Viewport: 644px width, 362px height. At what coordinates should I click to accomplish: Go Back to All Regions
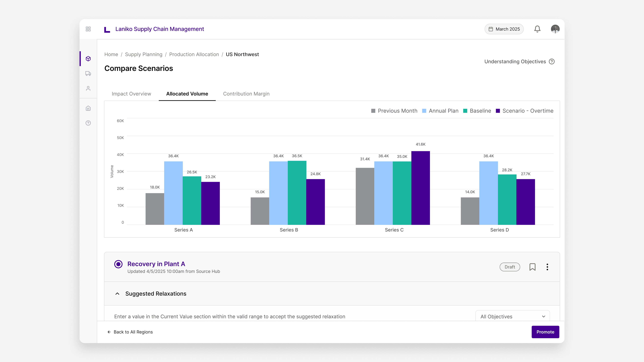[130, 332]
